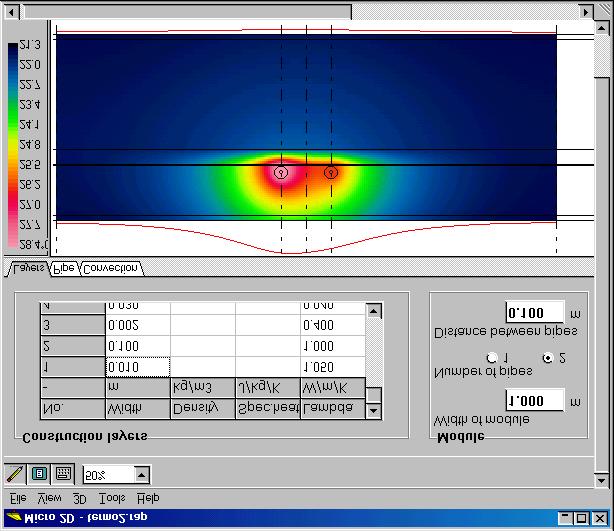The height and width of the screenshot is (531, 614).
Task: Click layer 2 lambda cell 1.000
Action: (333, 346)
